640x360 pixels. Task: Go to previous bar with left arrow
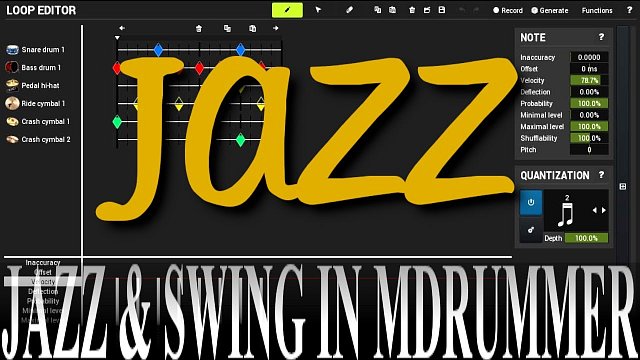[122, 28]
